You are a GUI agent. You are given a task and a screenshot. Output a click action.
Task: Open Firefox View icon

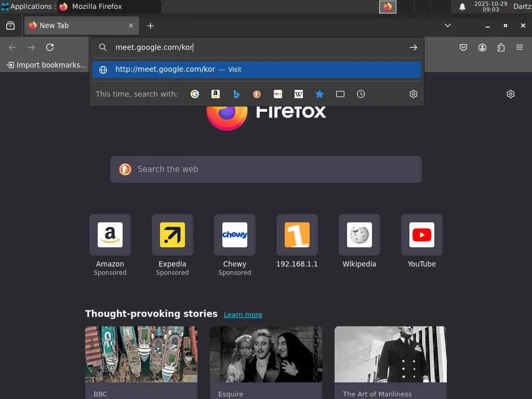10,26
